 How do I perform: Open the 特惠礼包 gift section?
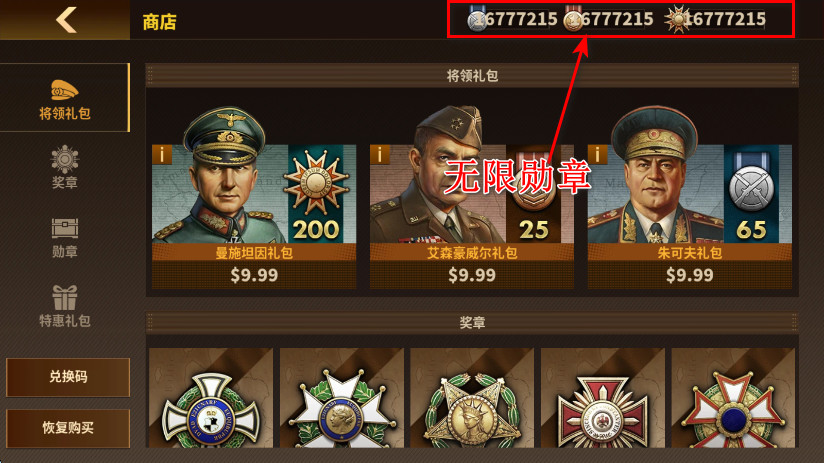pyautogui.click(x=65, y=306)
